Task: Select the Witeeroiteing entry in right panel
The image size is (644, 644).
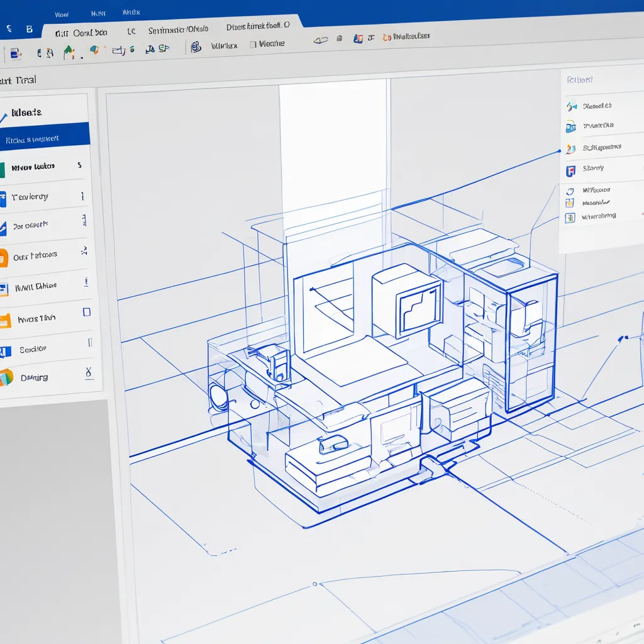Action: (x=599, y=216)
